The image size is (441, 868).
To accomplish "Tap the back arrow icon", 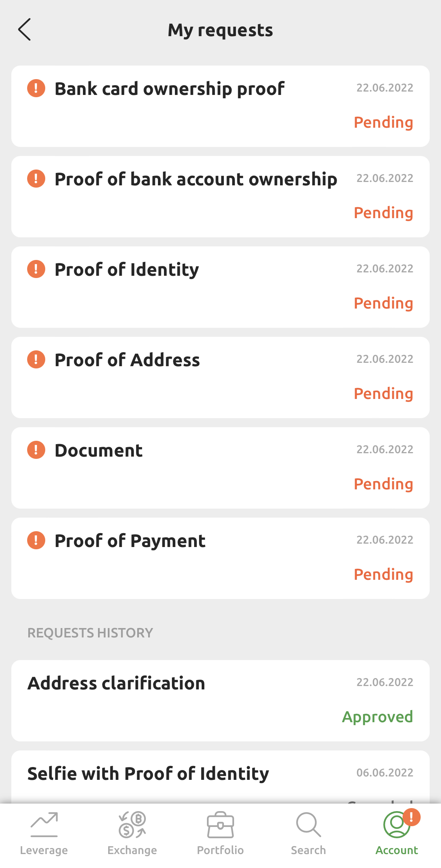I will [24, 29].
